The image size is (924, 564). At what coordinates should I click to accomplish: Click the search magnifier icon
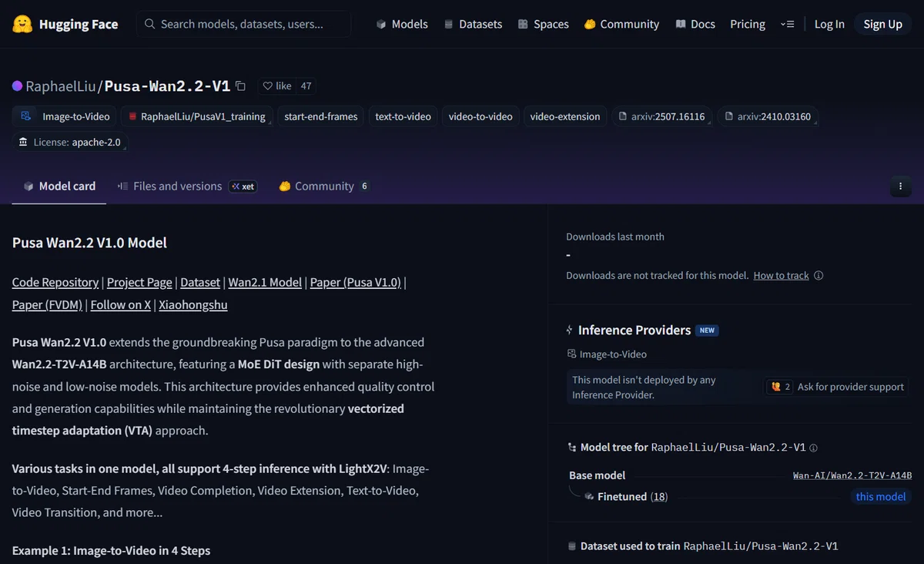click(150, 24)
